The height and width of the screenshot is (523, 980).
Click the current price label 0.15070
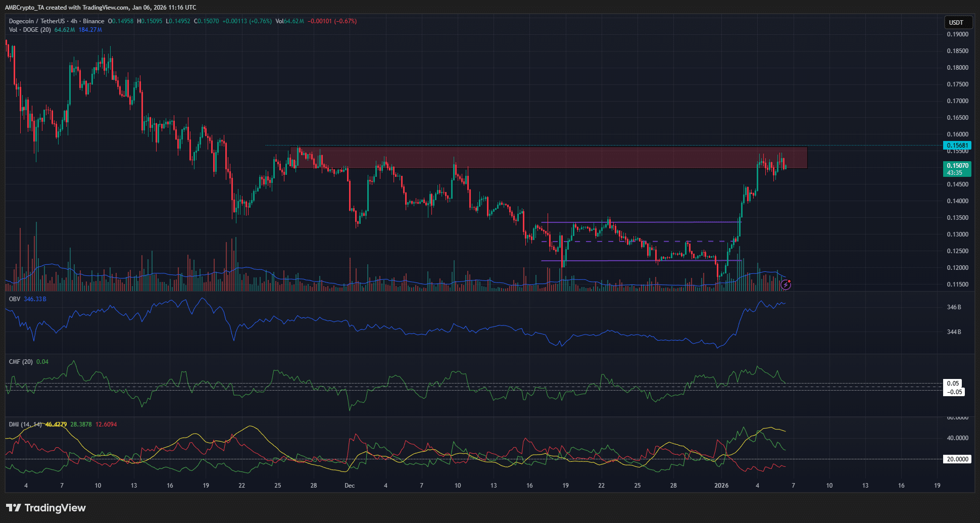pyautogui.click(x=957, y=166)
